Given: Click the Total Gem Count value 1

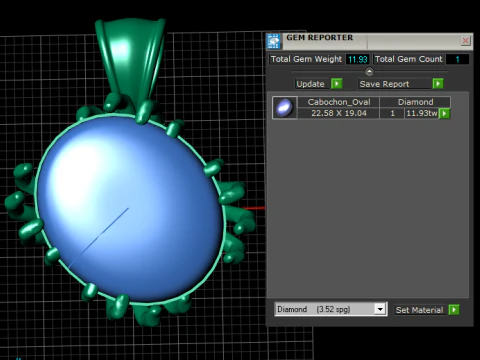Looking at the screenshot, I should pyautogui.click(x=457, y=59).
